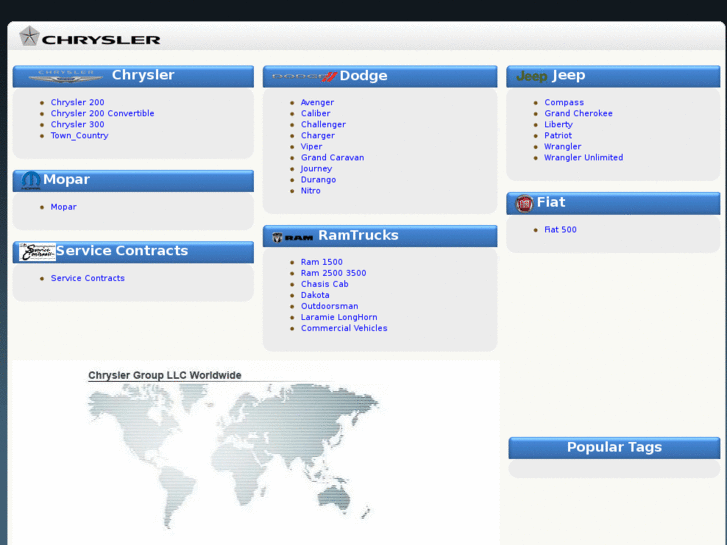
Task: Click the Dodge section header title
Action: click(363, 76)
